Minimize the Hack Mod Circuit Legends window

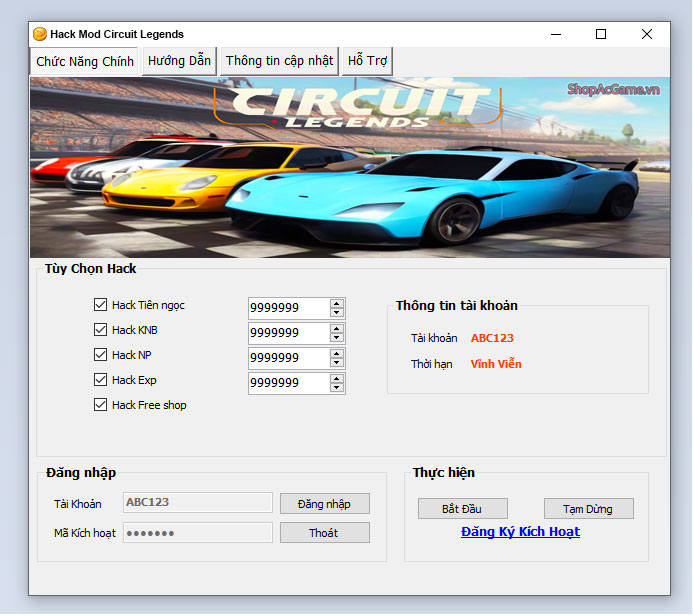point(556,34)
